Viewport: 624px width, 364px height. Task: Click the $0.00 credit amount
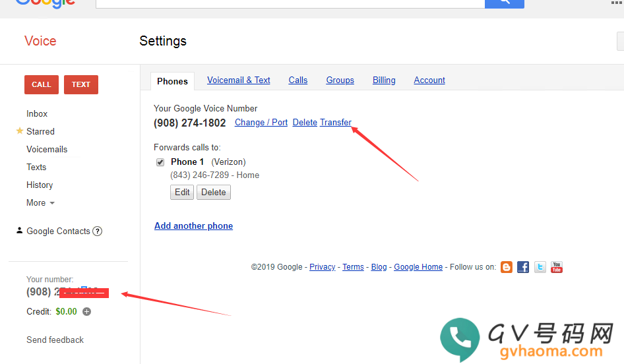tap(66, 311)
